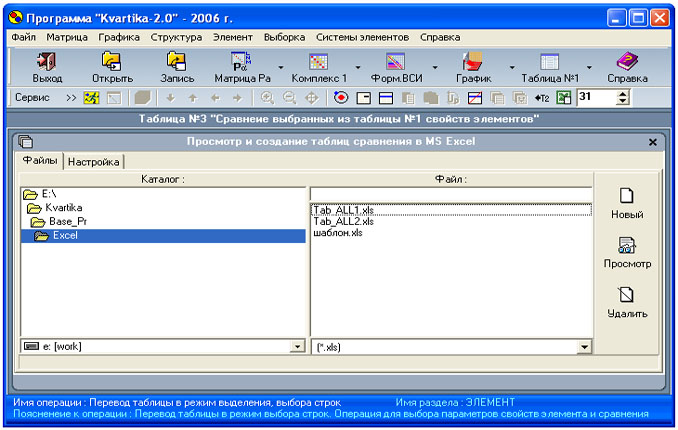Open the Матрица menu
Viewport: 678px width, 430px height.
click(67, 38)
